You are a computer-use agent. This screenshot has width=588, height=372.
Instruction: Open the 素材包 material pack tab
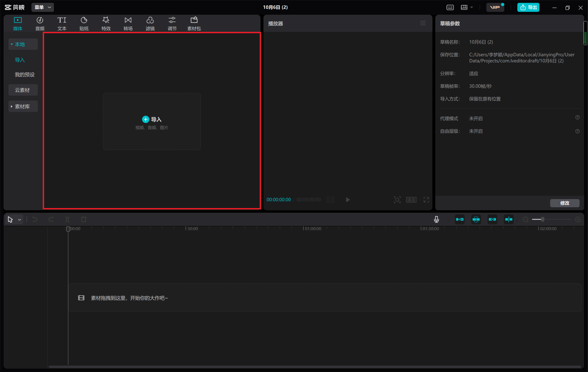(x=194, y=23)
